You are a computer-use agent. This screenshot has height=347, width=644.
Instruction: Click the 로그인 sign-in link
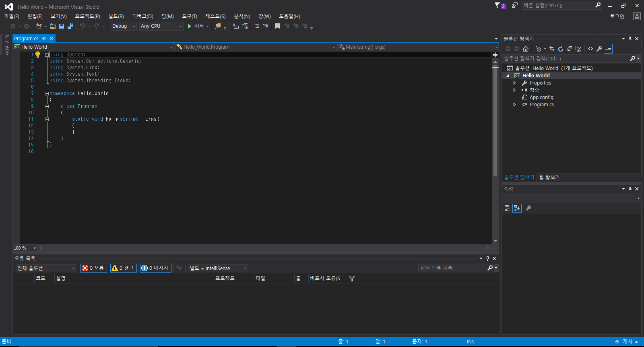(x=617, y=17)
